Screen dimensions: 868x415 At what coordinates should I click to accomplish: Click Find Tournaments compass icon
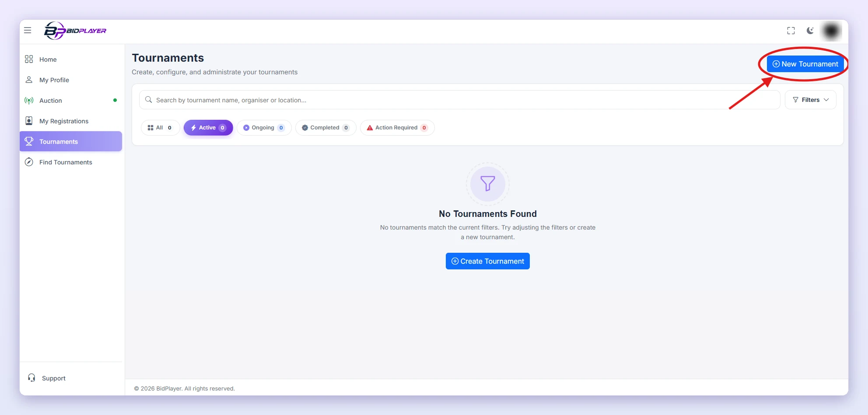[29, 162]
